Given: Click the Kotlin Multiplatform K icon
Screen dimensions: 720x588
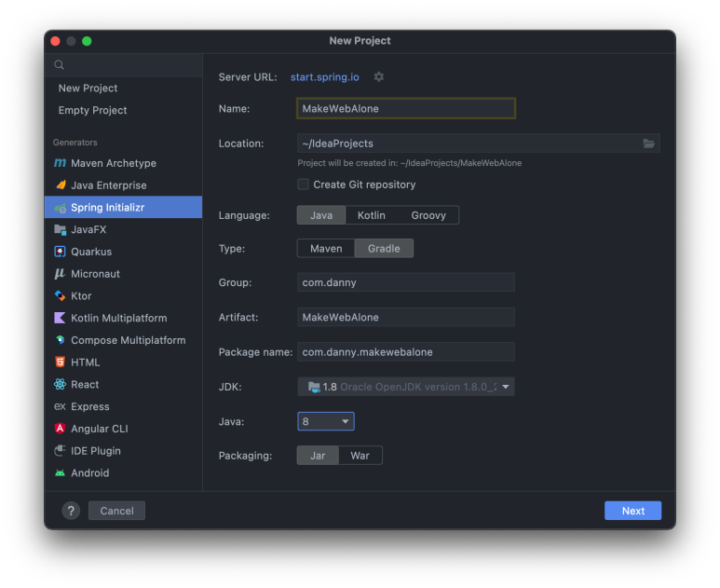Looking at the screenshot, I should 61,318.
